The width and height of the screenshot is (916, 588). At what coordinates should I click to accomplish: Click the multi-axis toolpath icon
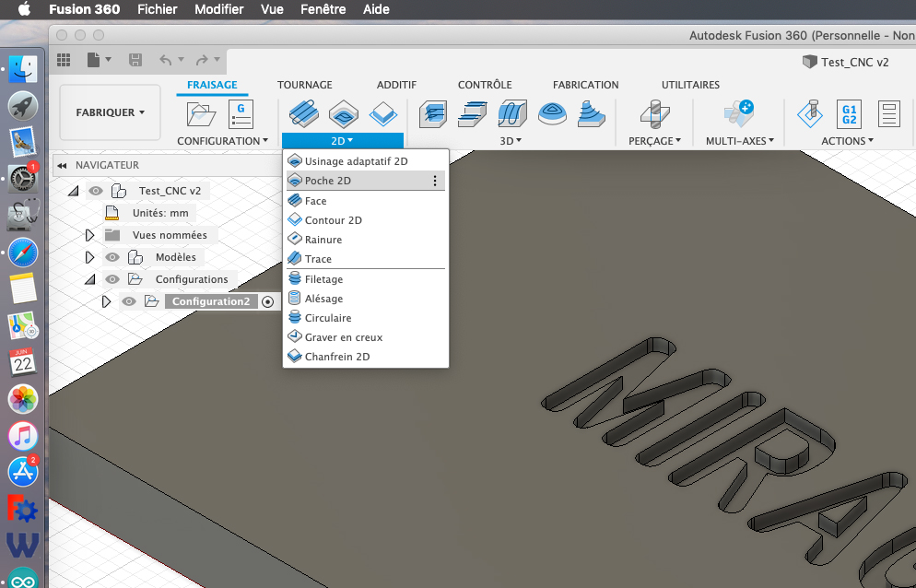point(739,113)
